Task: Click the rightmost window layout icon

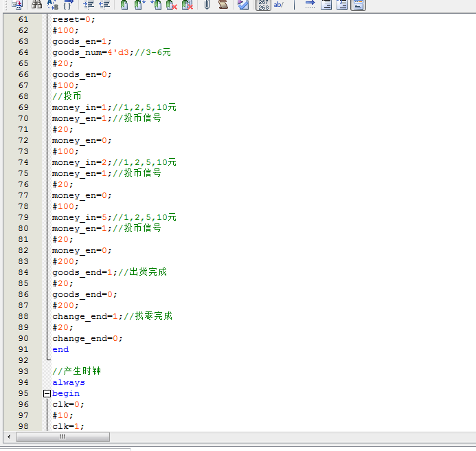Action: coord(359,5)
